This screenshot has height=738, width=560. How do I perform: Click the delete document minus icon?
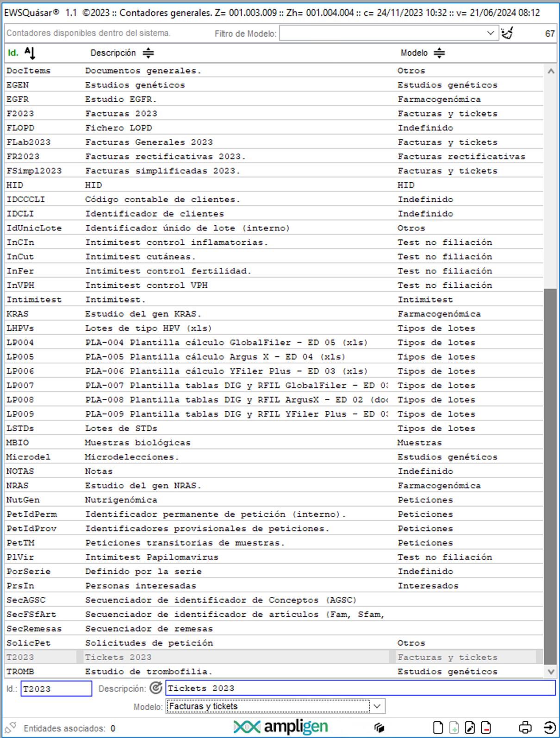(486, 727)
